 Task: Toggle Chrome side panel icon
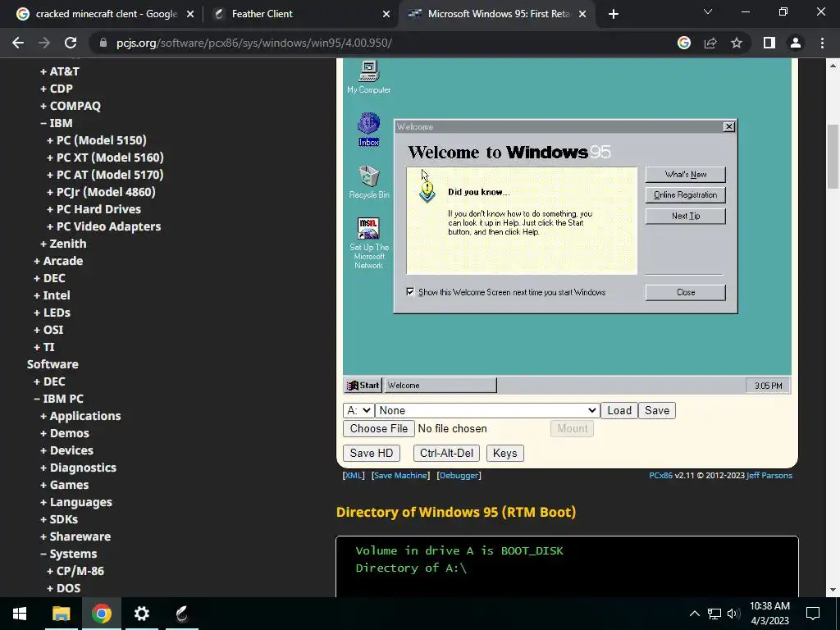tap(769, 43)
